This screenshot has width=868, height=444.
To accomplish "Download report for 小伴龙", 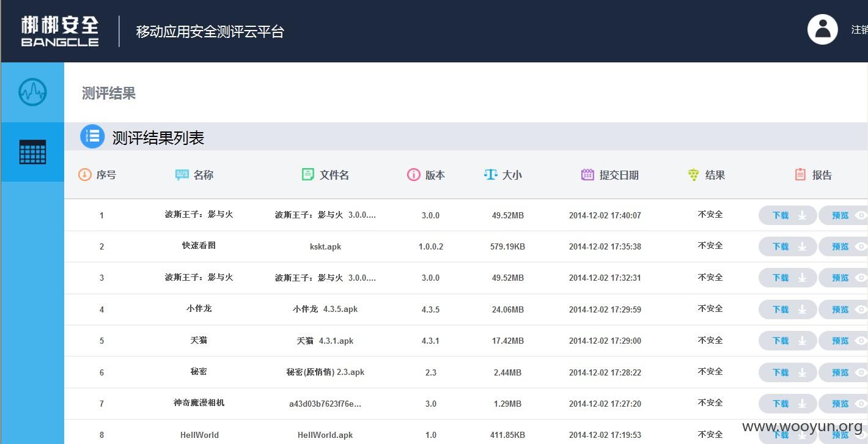I will (x=787, y=309).
